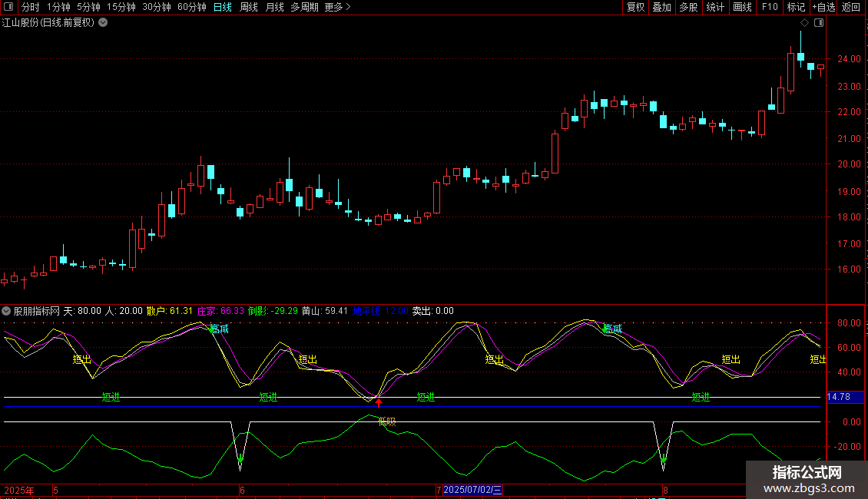
Task: Open the 画线 drawing tools
Action: coord(742,8)
